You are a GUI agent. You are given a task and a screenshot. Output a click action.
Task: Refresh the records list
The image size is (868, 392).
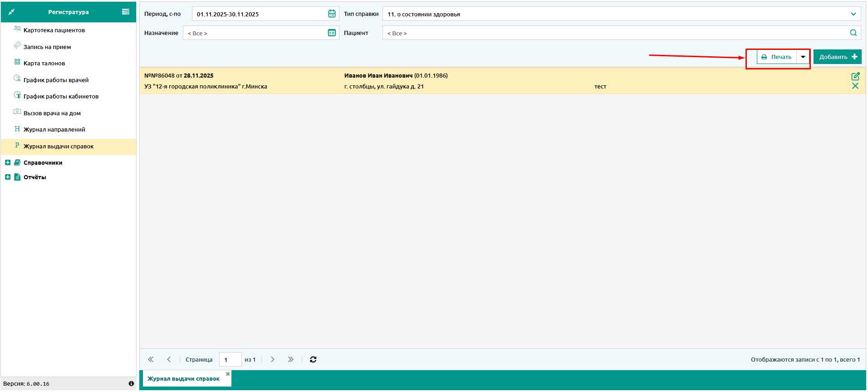[313, 360]
